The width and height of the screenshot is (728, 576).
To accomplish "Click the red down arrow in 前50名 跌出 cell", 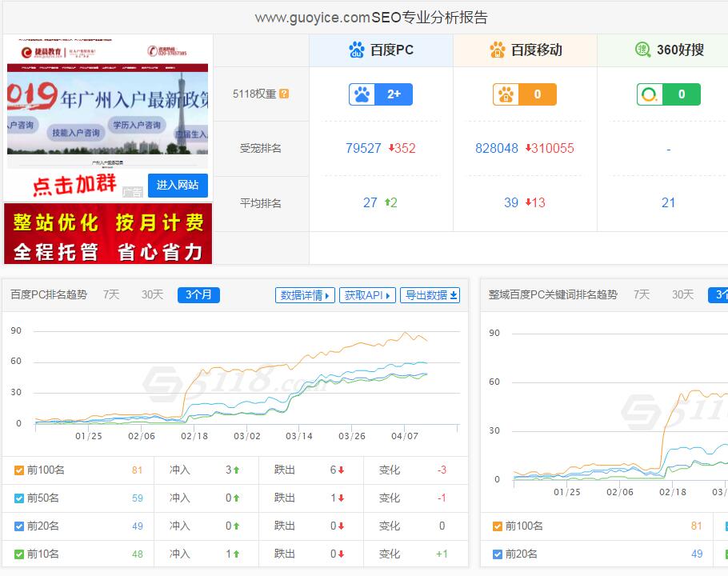I will (x=342, y=498).
